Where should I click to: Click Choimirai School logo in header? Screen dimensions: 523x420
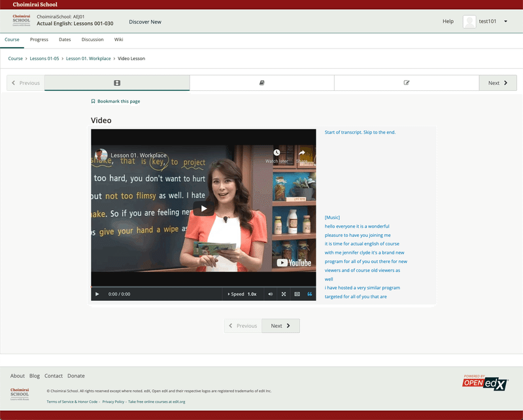(22, 20)
